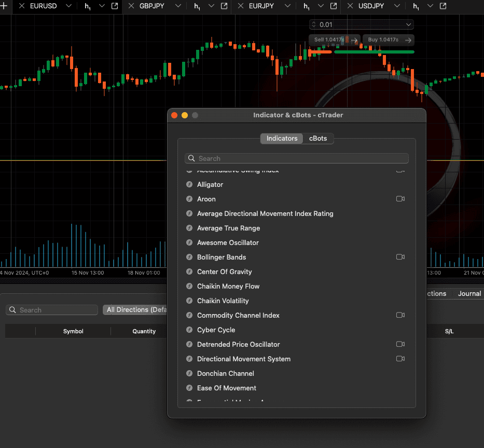Viewport: 484px width, 448px height.
Task: Select the Indicators segment
Action: tap(282, 139)
